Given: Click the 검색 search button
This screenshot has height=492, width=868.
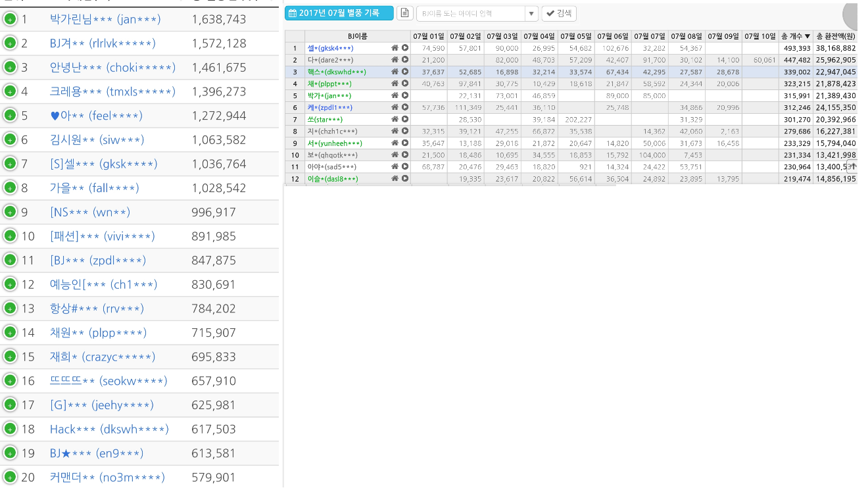Looking at the screenshot, I should click(x=559, y=13).
